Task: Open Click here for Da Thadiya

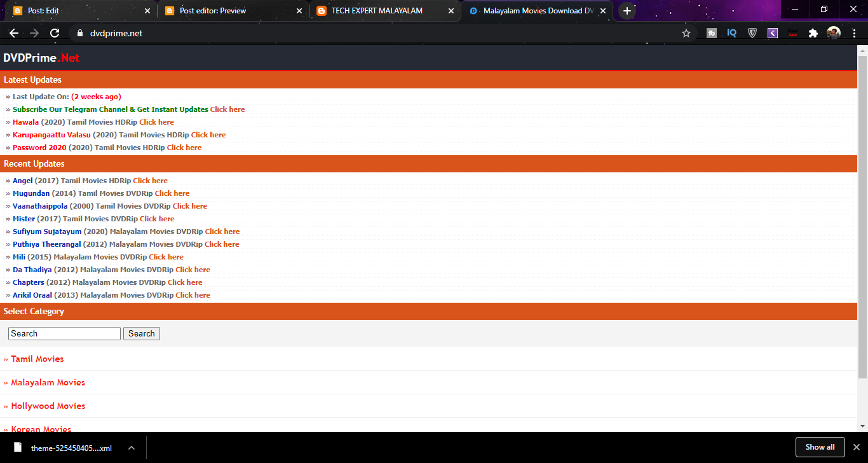Action: 193,270
